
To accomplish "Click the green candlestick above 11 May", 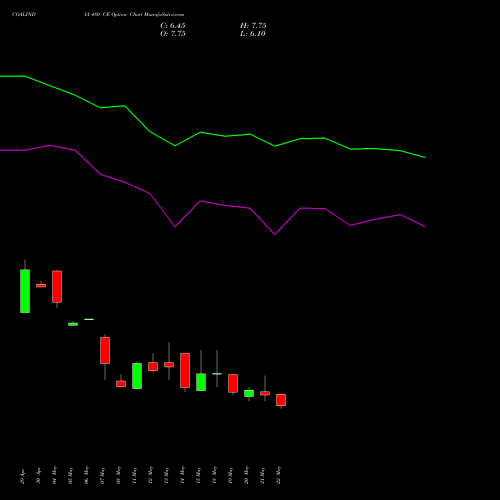I will [137, 376].
